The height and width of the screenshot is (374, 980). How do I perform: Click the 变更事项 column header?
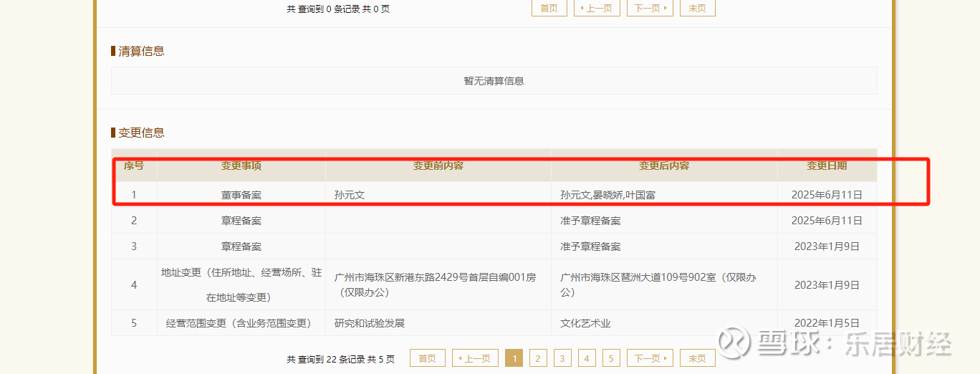click(241, 166)
